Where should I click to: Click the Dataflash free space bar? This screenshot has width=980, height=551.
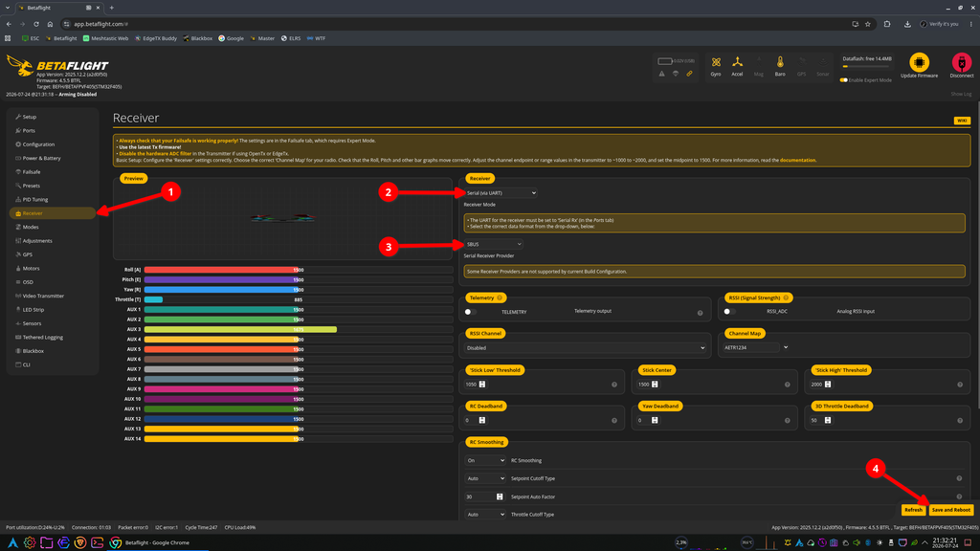tap(867, 66)
